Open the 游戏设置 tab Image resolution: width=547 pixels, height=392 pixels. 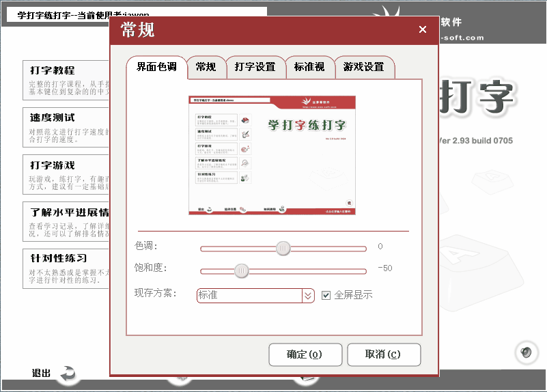pyautogui.click(x=364, y=67)
